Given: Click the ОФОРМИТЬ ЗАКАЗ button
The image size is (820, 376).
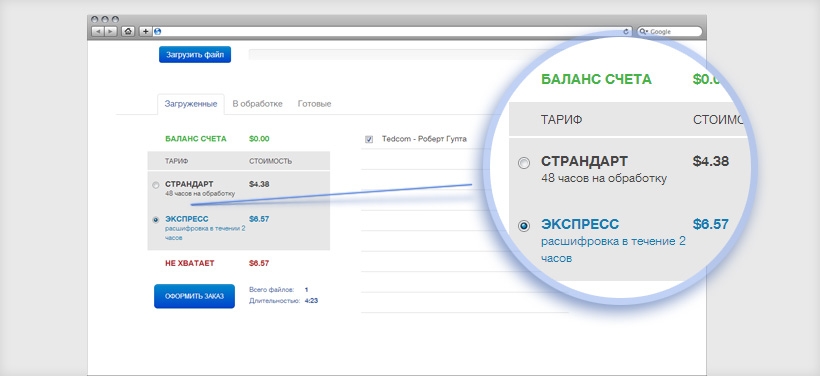Looking at the screenshot, I should [195, 296].
